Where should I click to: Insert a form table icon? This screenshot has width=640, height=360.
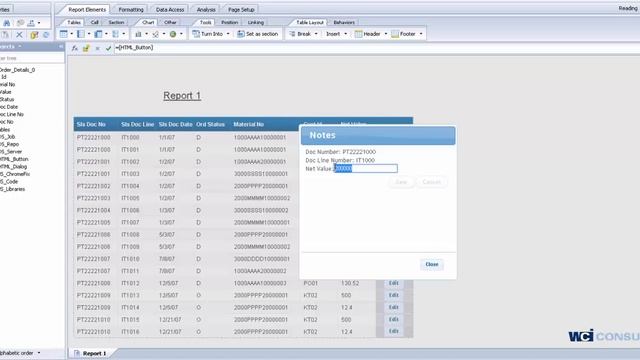116,34
